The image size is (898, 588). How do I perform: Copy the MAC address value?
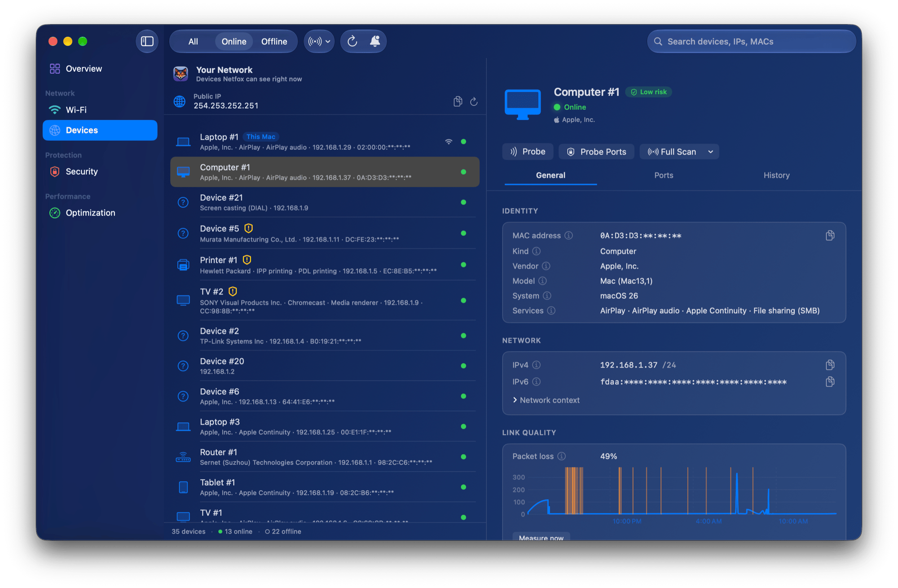point(830,236)
